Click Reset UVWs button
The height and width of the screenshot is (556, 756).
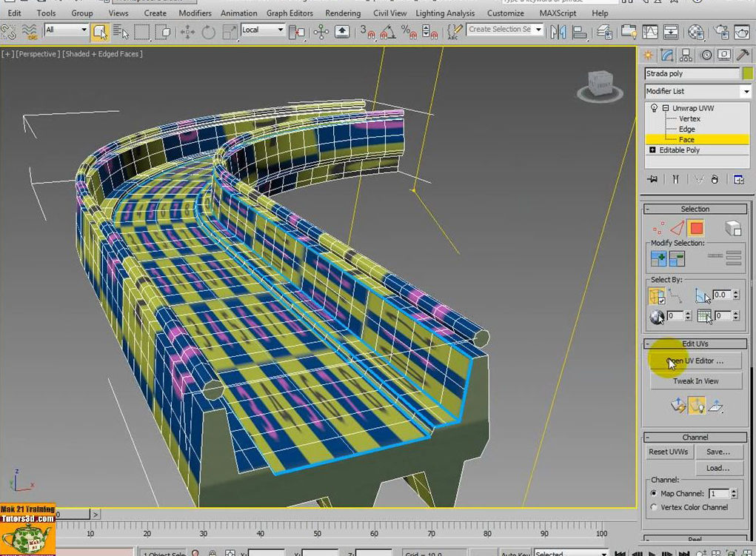668,452
